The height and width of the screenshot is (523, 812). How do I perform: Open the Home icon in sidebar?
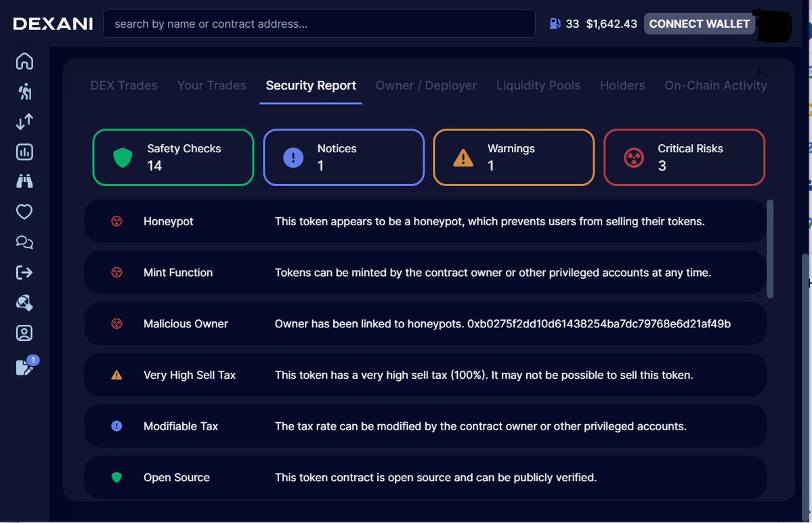click(24, 61)
